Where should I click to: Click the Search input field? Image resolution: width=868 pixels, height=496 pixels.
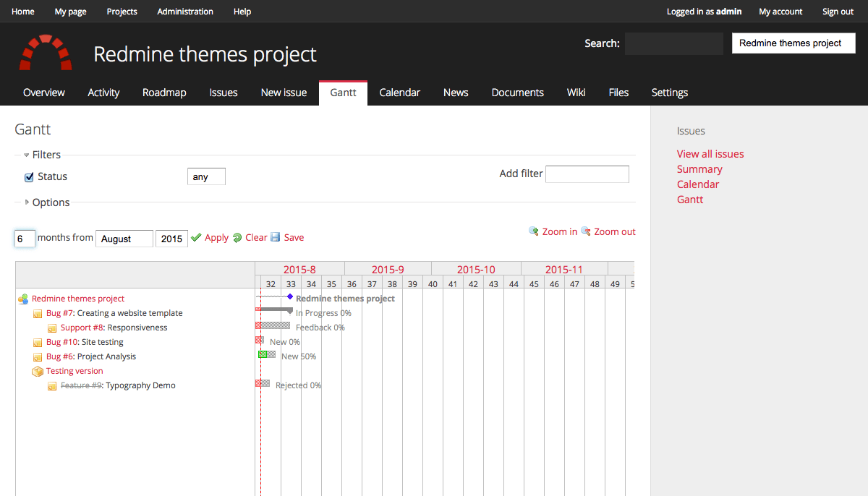click(674, 43)
